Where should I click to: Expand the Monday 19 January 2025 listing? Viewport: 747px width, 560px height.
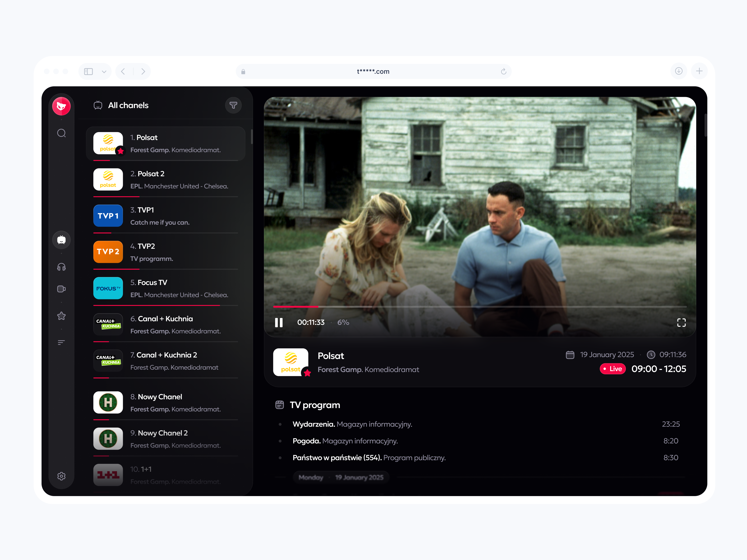(x=341, y=477)
